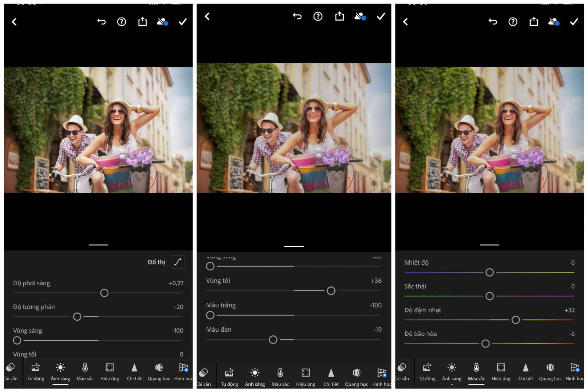
Task: Open Cài sẵn presets in middle screen
Action: (203, 377)
